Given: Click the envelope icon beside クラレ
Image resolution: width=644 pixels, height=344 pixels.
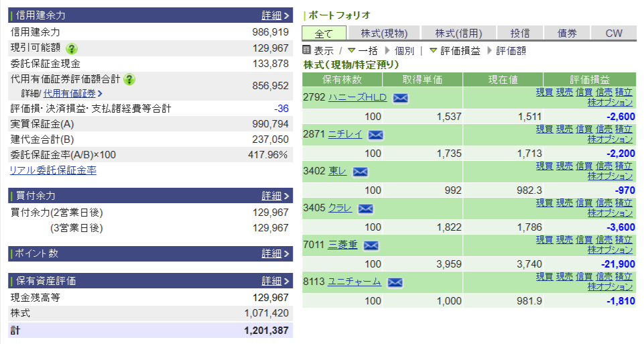Looking at the screenshot, I should (365, 209).
